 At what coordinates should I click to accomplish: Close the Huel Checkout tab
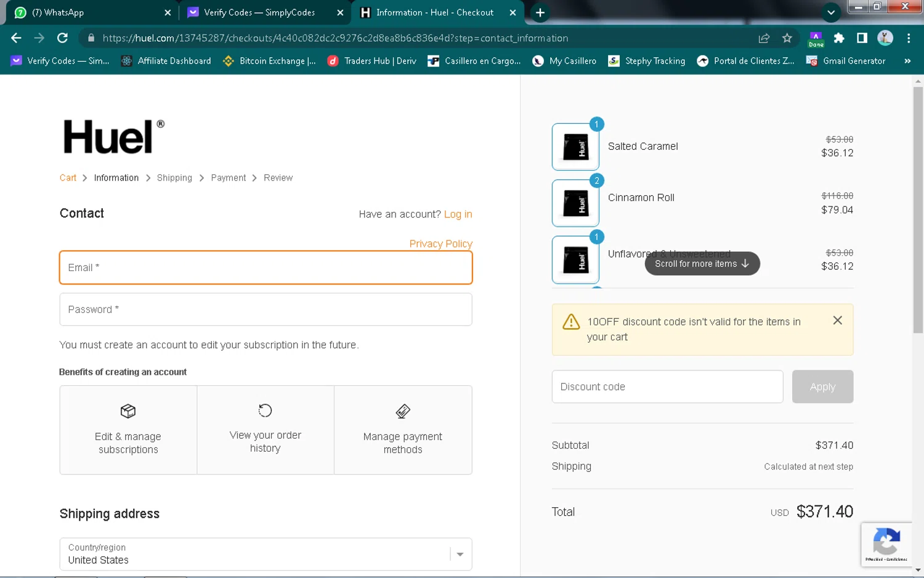click(x=513, y=12)
